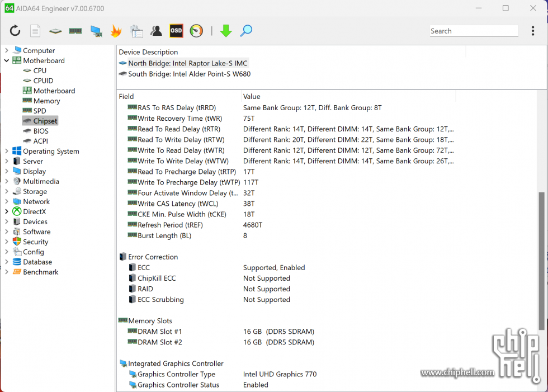Launch the System Stability Test flame icon

[116, 31]
